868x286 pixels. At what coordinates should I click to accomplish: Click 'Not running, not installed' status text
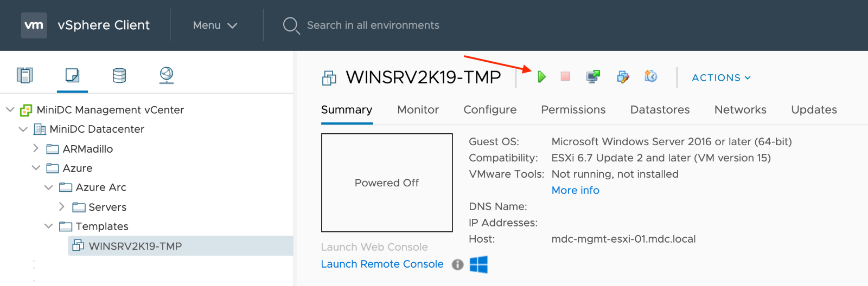pos(615,174)
